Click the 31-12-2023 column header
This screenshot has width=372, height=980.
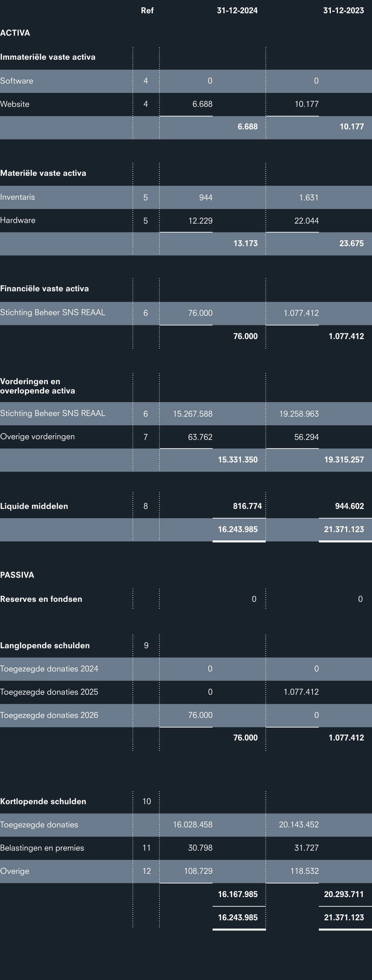(x=343, y=11)
